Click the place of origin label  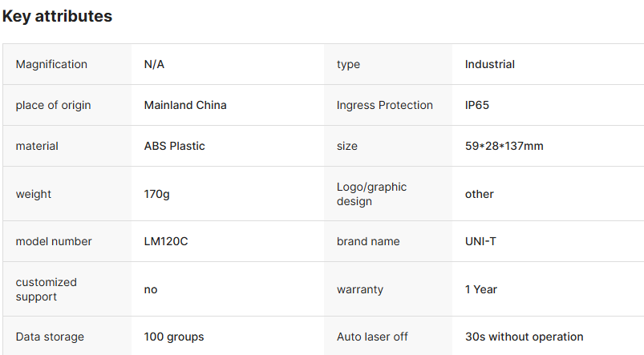pyautogui.click(x=53, y=105)
